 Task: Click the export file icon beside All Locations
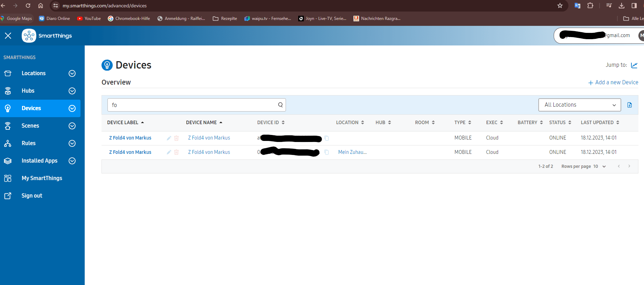point(630,105)
